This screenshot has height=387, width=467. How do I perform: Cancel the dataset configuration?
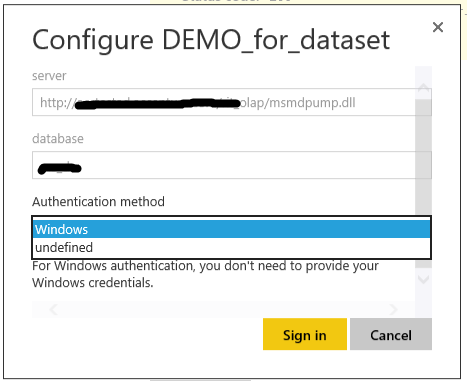tap(391, 334)
